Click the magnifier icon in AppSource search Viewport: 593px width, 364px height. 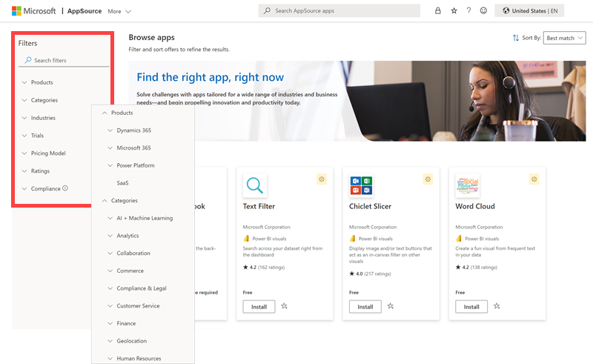click(267, 10)
